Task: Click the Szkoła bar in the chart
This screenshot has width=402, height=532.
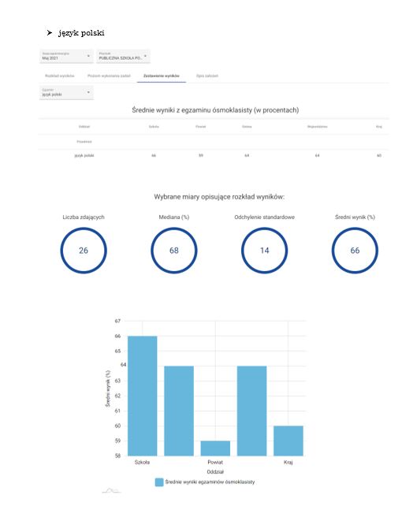Action: pyautogui.click(x=143, y=396)
